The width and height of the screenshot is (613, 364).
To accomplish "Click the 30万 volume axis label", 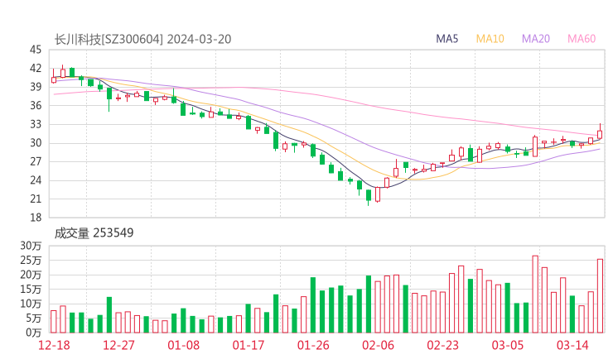I will (x=31, y=246).
